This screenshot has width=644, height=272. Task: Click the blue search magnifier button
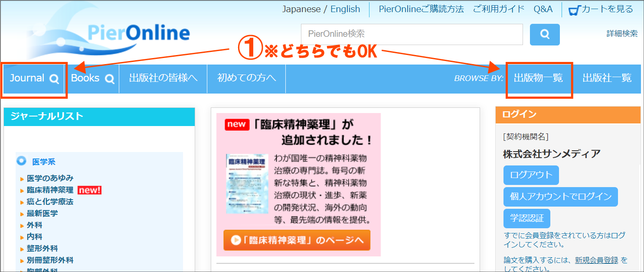545,35
